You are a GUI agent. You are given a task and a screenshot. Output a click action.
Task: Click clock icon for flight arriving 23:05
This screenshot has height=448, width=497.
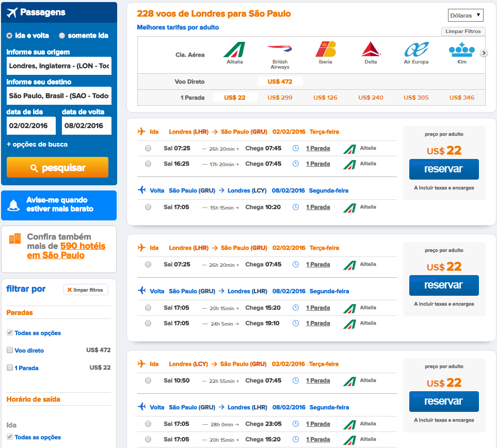tap(295, 424)
